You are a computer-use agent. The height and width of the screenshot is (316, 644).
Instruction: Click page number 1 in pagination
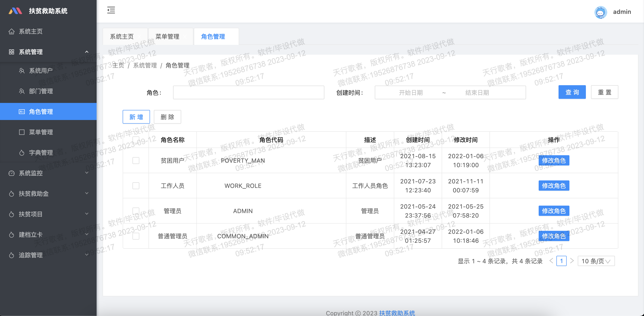point(562,261)
